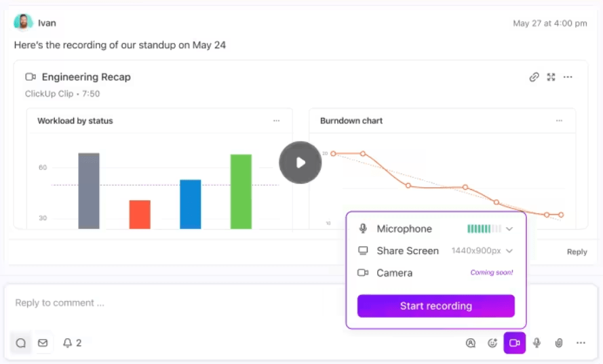
Task: Insert an emoji in the reply
Action: click(x=492, y=343)
